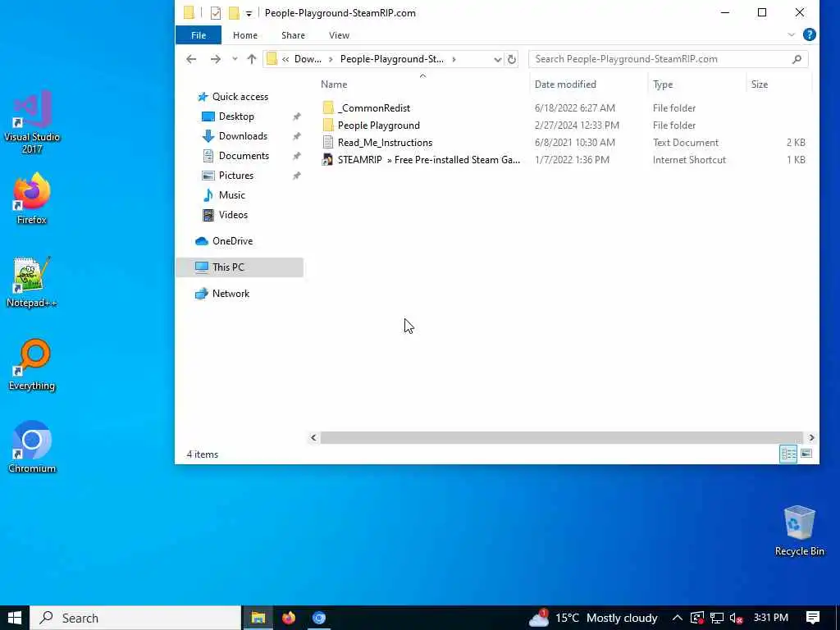Click the Dow... breadcrumb segment
Image resolution: width=840 pixels, height=630 pixels.
click(308, 59)
